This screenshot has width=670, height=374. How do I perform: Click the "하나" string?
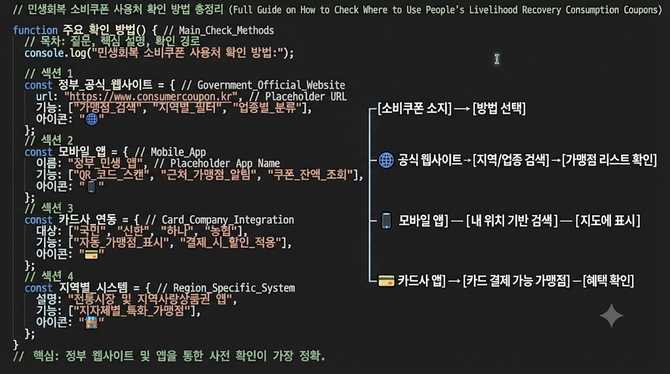pyautogui.click(x=178, y=231)
